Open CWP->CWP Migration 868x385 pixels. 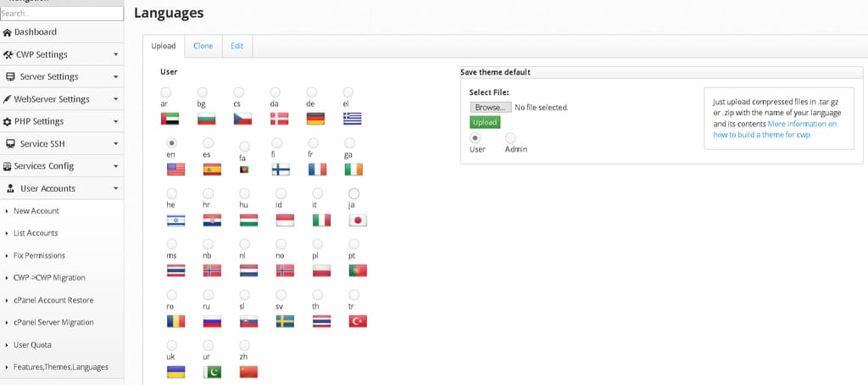49,277
